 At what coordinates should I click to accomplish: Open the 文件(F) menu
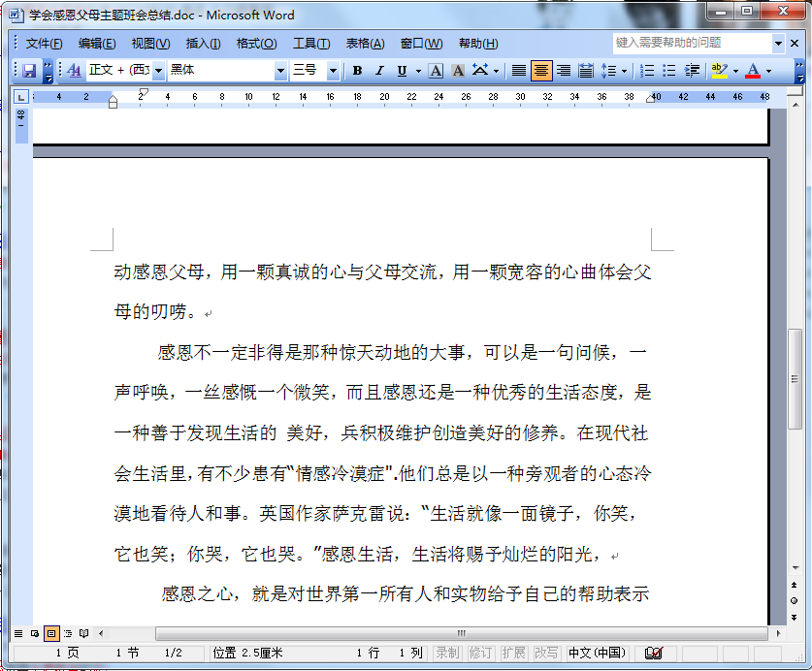coord(44,44)
